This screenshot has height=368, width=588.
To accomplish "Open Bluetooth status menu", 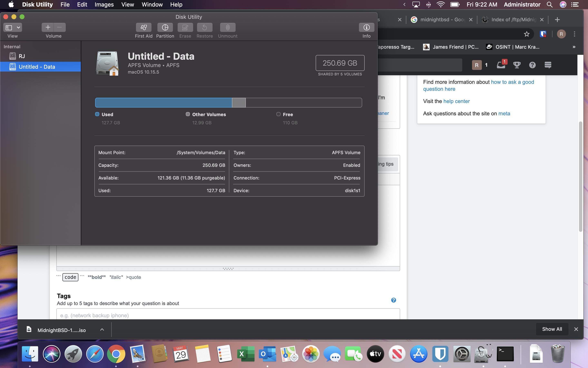I will click(x=429, y=5).
